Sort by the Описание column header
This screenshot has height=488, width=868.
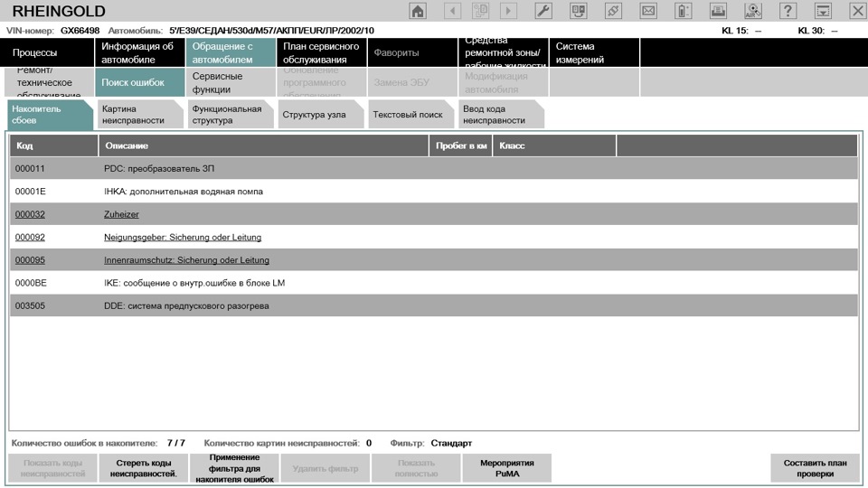tap(263, 145)
